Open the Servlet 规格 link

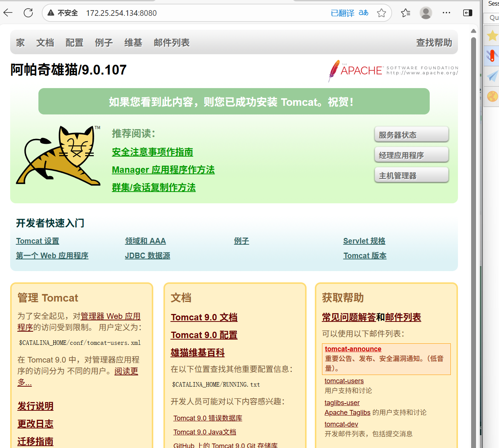click(364, 241)
